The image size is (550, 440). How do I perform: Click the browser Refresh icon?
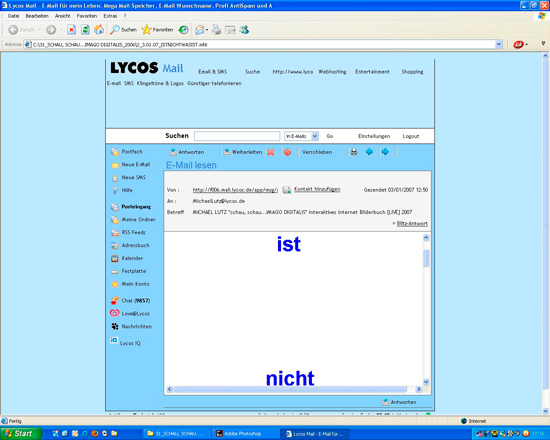click(85, 30)
